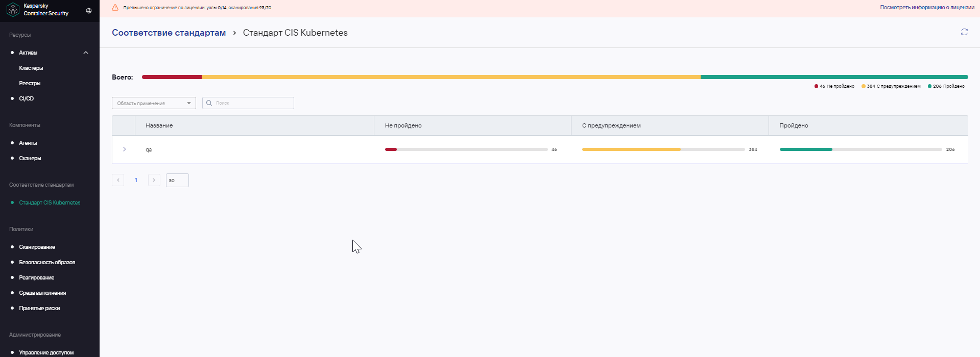This screenshot has width=980, height=357.
Task: Refresh the page with the reload icon
Action: (964, 32)
